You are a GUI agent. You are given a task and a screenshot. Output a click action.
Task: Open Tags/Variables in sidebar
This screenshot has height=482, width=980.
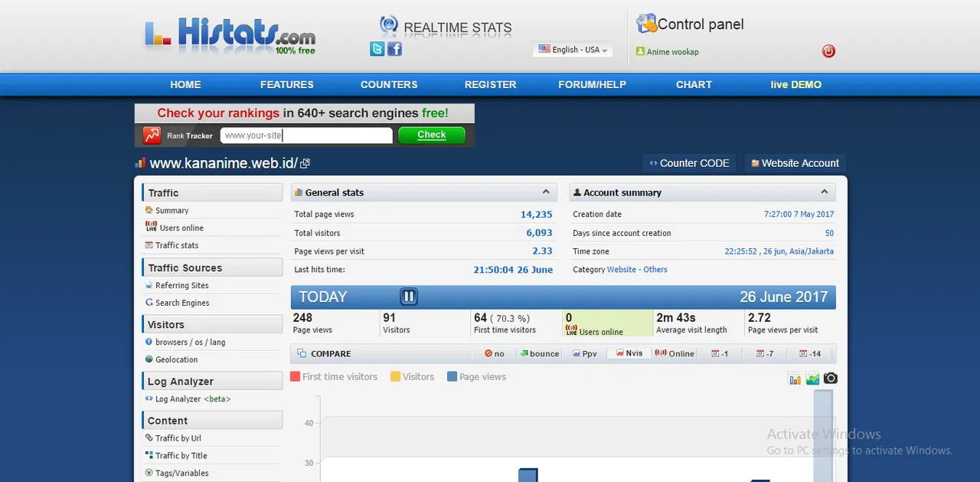tap(182, 474)
